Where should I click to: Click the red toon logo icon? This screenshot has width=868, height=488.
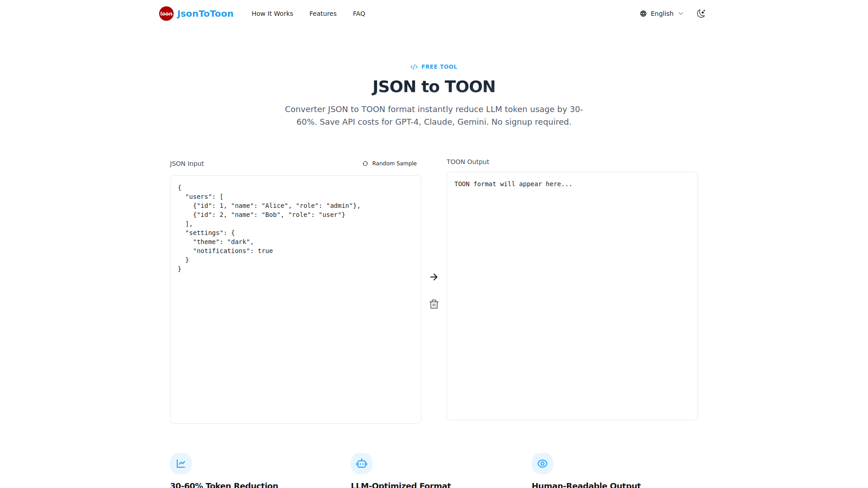tap(166, 14)
